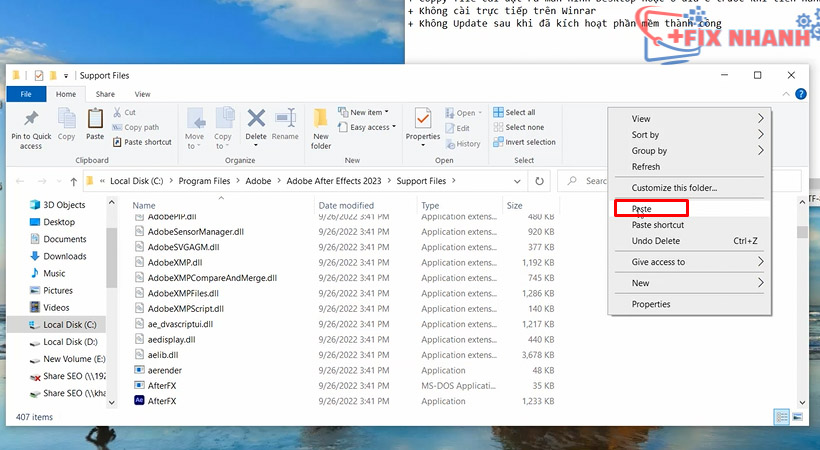The image size is (820, 450).
Task: Click the New folder icon
Action: coord(320,118)
